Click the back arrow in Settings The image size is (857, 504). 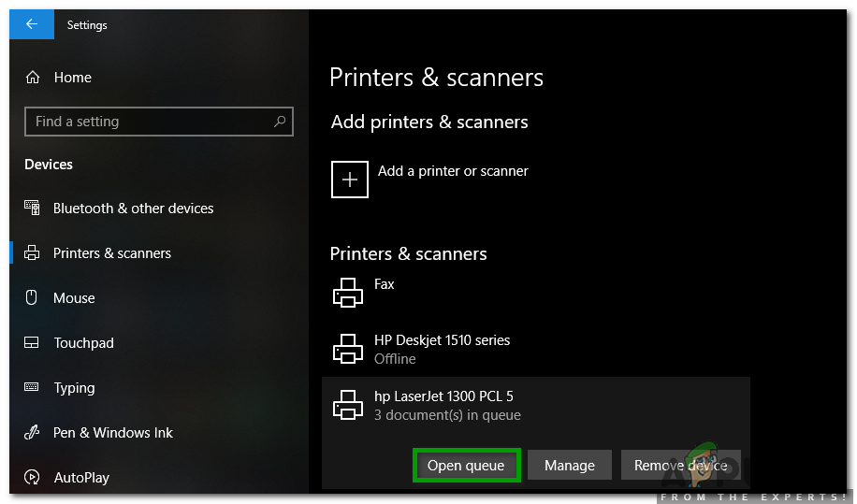point(32,25)
